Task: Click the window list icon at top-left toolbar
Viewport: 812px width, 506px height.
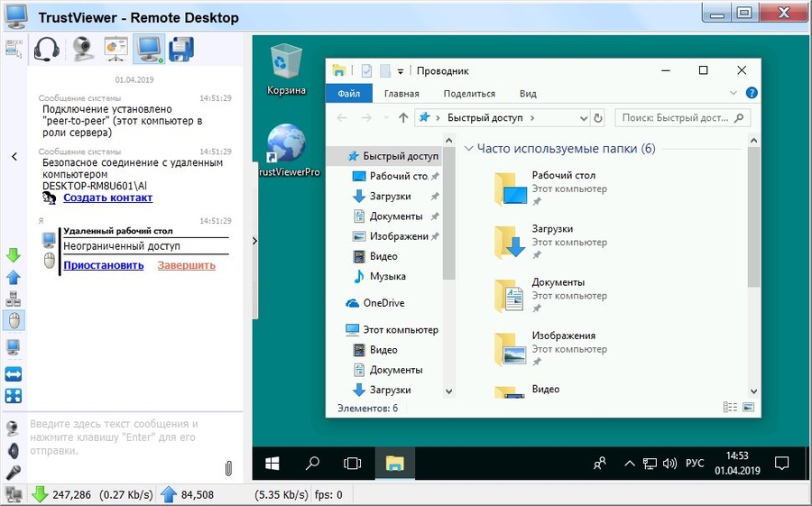Action: (14, 49)
